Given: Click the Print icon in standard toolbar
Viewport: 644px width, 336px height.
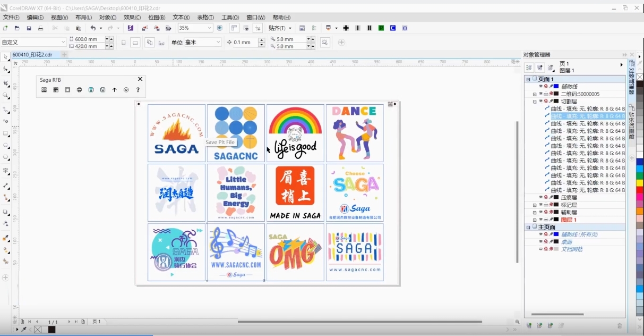Looking at the screenshot, I should tap(41, 28).
